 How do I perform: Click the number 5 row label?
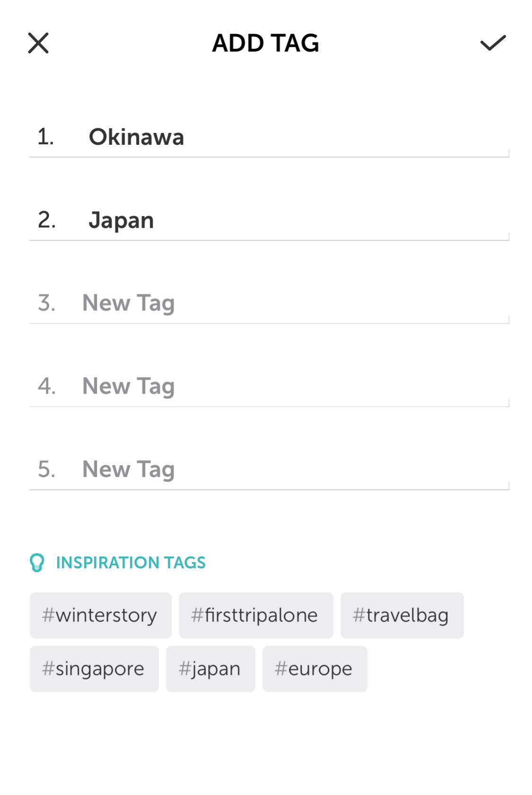point(47,469)
